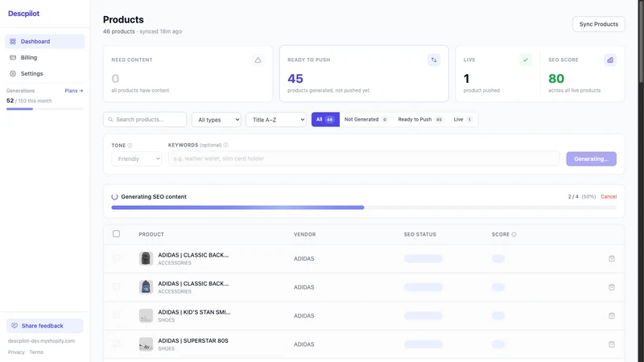
Task: Click the first Classic Backpack black thumbnail
Action: [x=146, y=258]
